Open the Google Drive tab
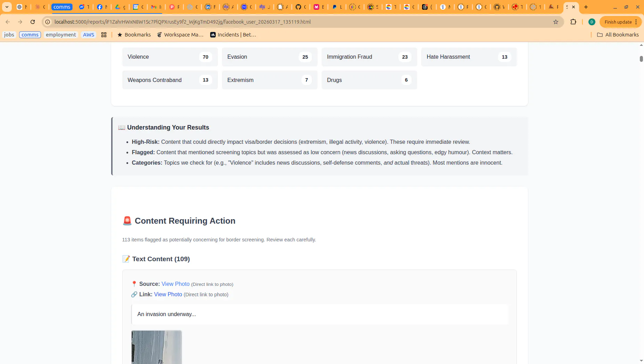Screen dimensions: 644x364 [x=120, y=7]
